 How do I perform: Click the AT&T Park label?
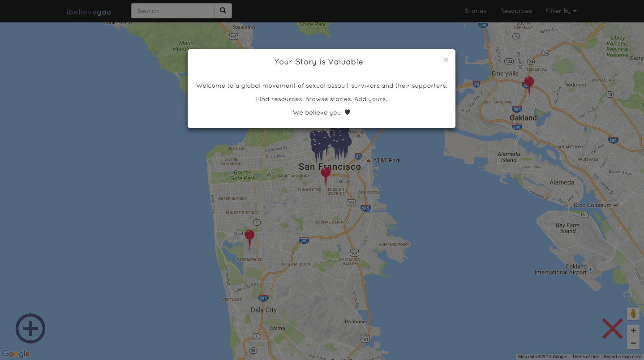[387, 160]
